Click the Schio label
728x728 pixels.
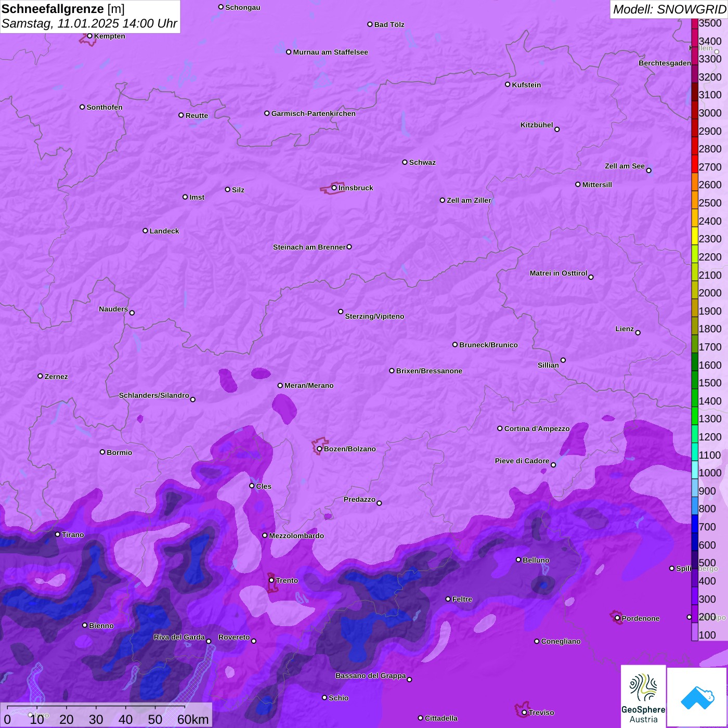[339, 698]
